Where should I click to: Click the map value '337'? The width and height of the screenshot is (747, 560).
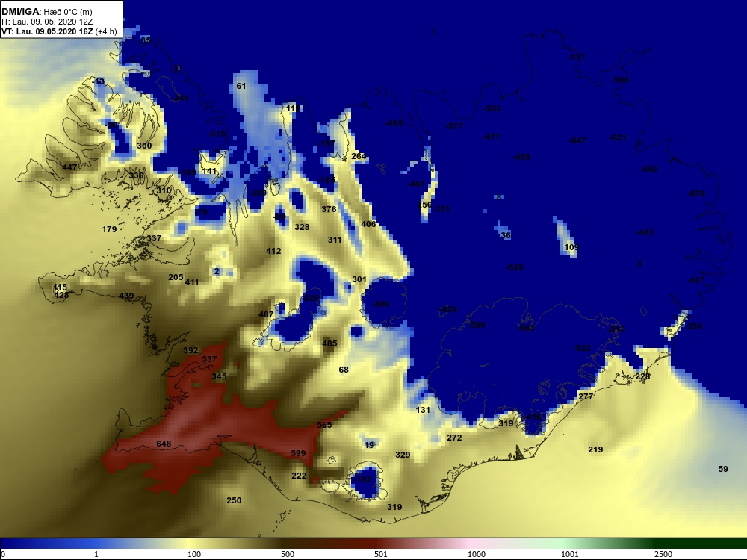154,238
